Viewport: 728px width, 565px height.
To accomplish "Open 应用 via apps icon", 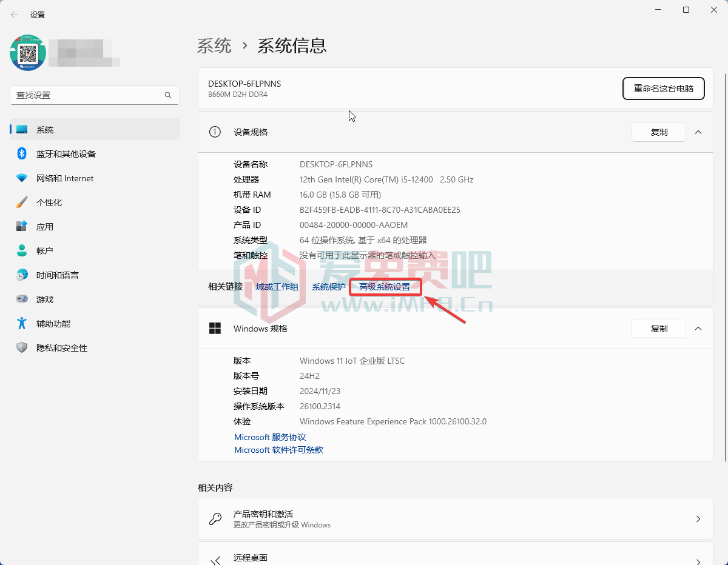I will point(22,227).
